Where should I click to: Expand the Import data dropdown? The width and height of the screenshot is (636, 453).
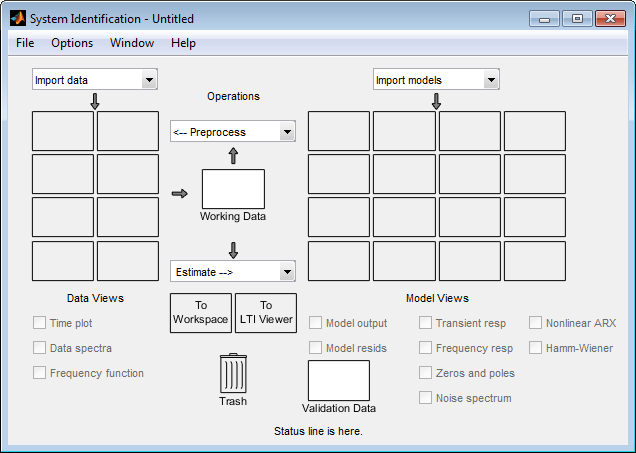click(95, 79)
